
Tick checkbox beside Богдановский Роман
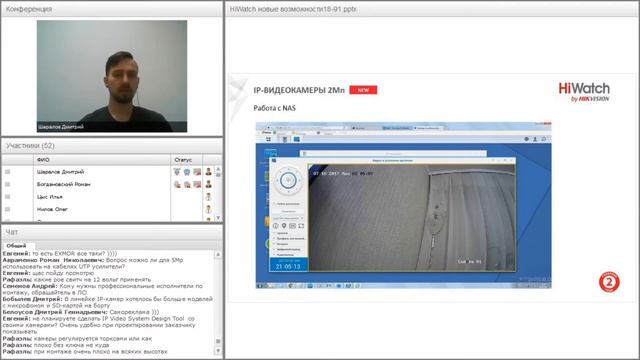7,184
